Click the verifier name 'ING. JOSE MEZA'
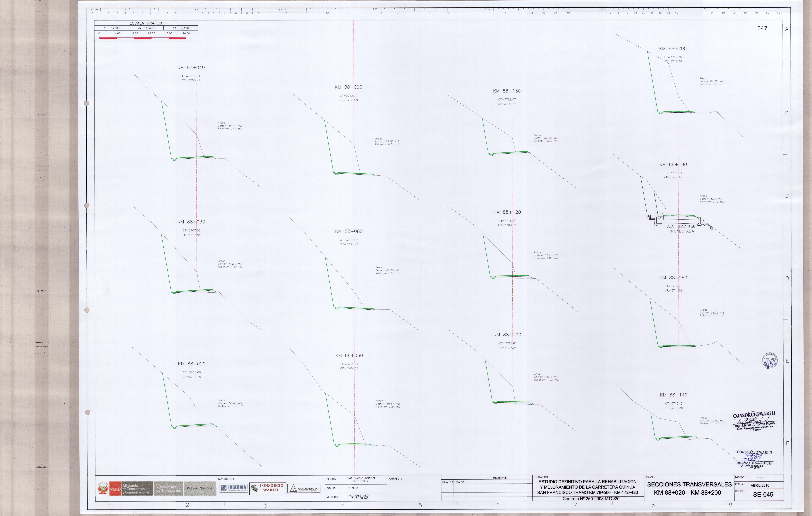 [358, 496]
